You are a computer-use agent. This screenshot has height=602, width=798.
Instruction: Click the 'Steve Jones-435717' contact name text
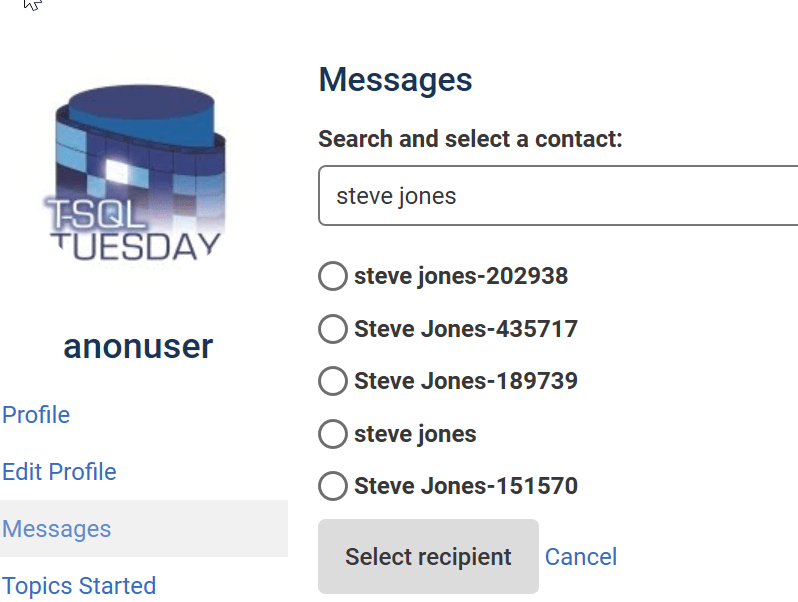point(466,329)
